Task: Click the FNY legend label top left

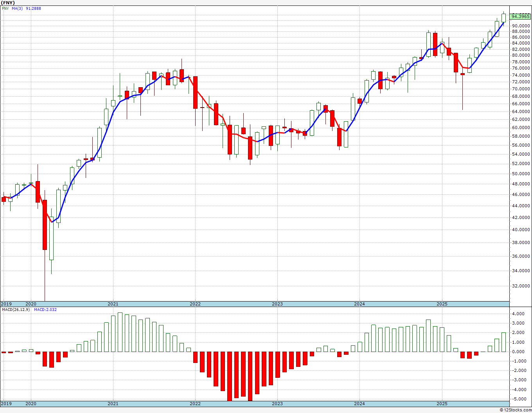Action: [x=5, y=8]
